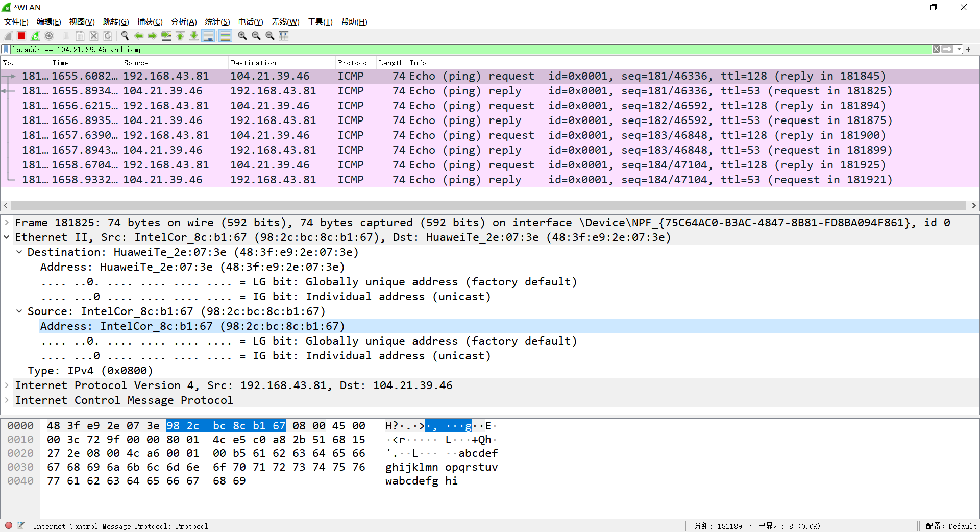Open the 编辑(E) menu
This screenshot has height=532, width=980.
click(x=48, y=22)
